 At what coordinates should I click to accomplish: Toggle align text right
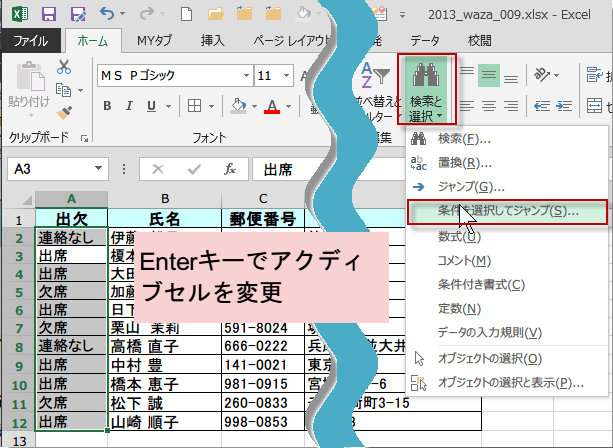coord(511,106)
